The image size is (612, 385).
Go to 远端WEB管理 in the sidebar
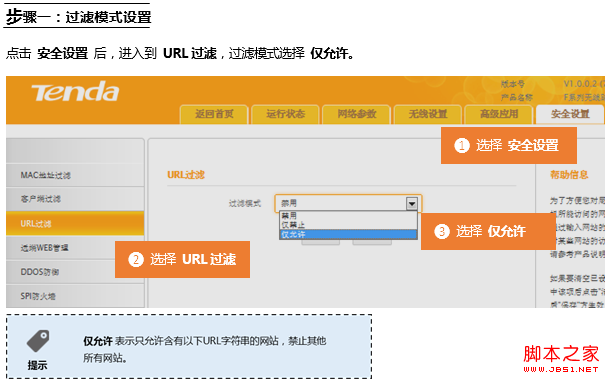click(x=75, y=248)
